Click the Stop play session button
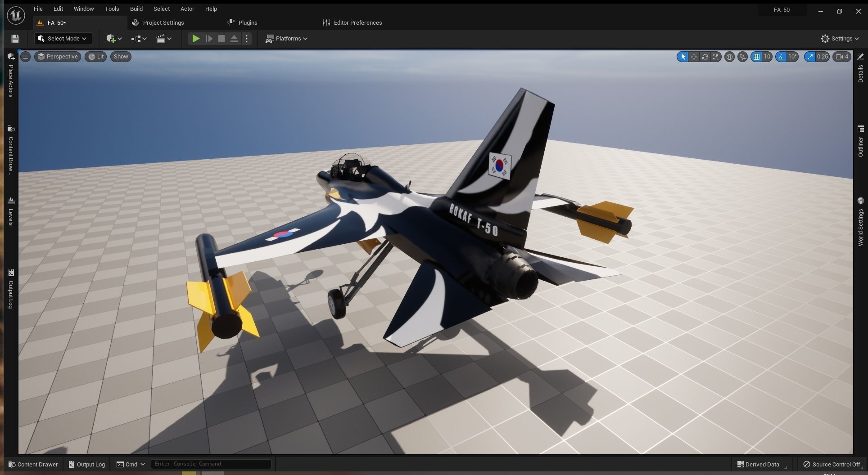Viewport: 868px width, 475px height. (222, 39)
